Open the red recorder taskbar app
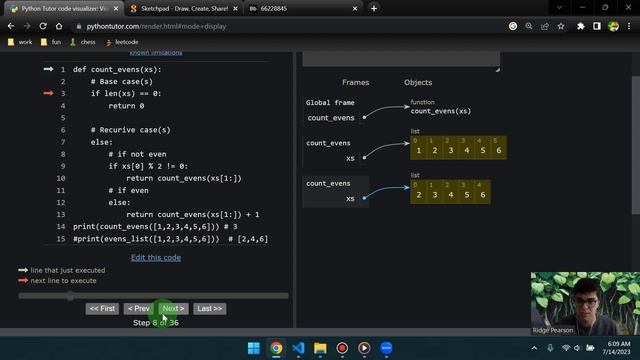This screenshot has height=360, width=640. 342,348
